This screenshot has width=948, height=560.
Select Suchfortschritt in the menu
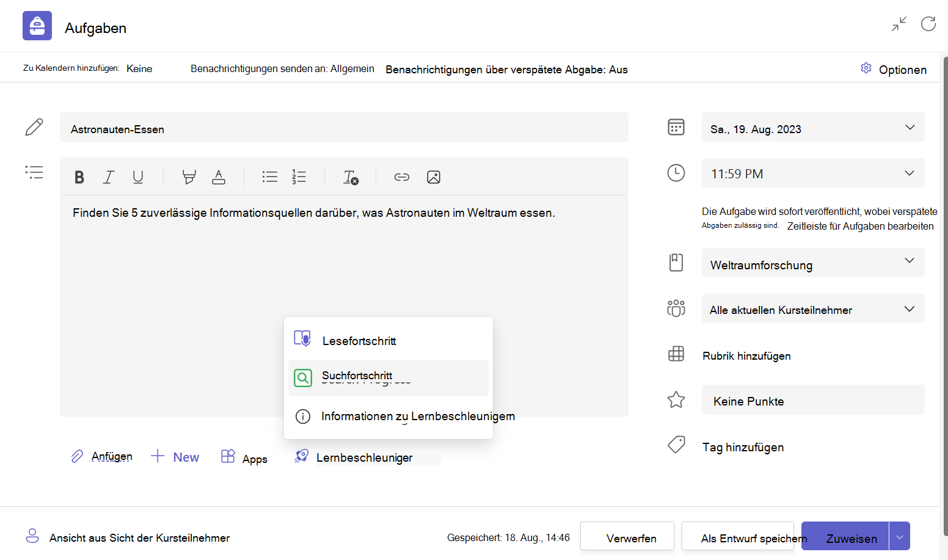pyautogui.click(x=388, y=378)
